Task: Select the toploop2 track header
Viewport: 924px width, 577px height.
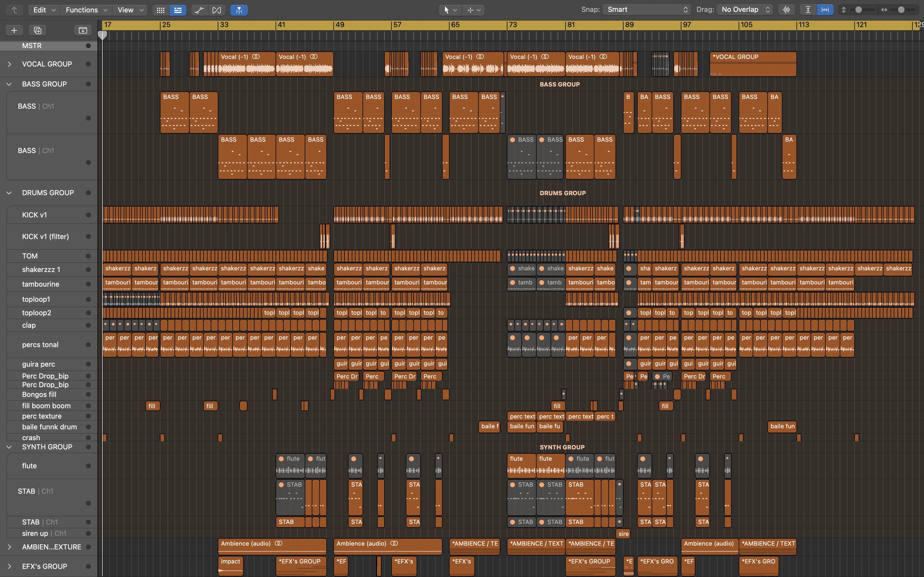Action: click(52, 313)
